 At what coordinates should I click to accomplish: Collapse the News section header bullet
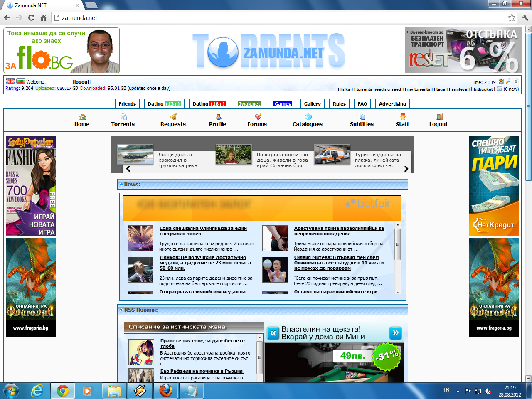(x=121, y=184)
